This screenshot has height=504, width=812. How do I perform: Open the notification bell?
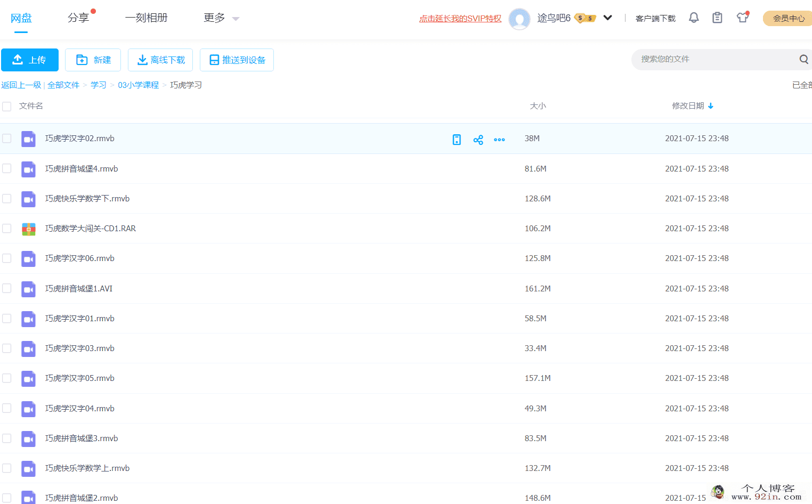tap(694, 18)
